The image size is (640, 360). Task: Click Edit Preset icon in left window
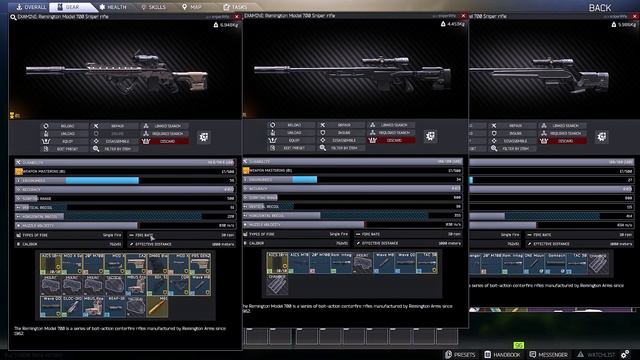[46, 149]
